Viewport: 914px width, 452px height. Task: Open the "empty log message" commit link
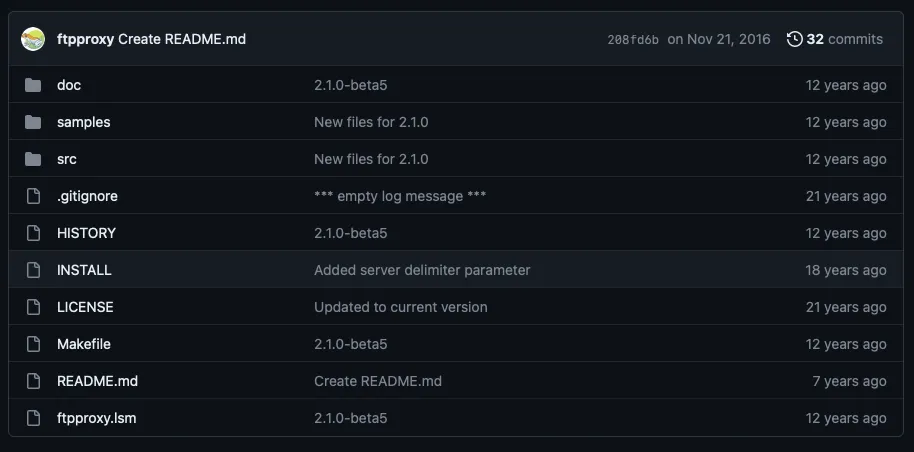[400, 196]
